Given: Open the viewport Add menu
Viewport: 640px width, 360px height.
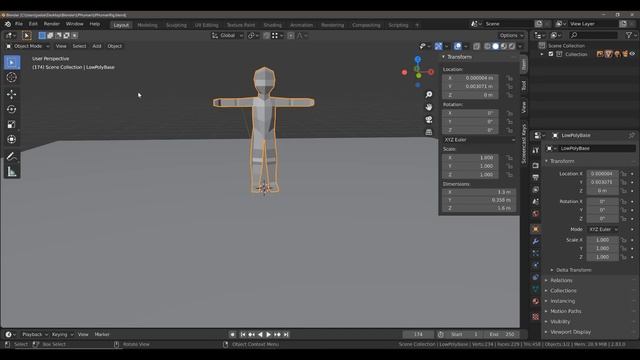Looking at the screenshot, I should [97, 46].
